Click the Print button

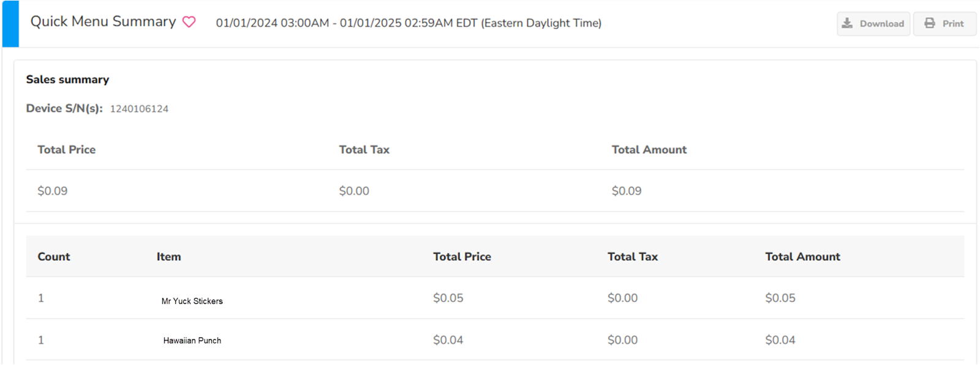pyautogui.click(x=944, y=24)
